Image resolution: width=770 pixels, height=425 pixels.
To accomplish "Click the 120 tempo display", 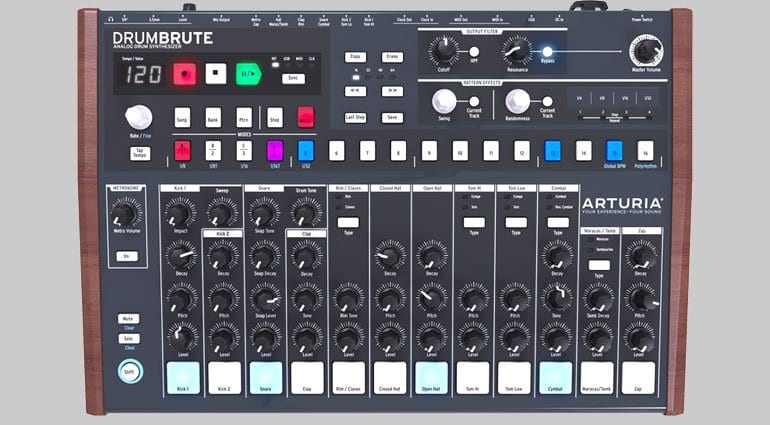I will pyautogui.click(x=142, y=75).
